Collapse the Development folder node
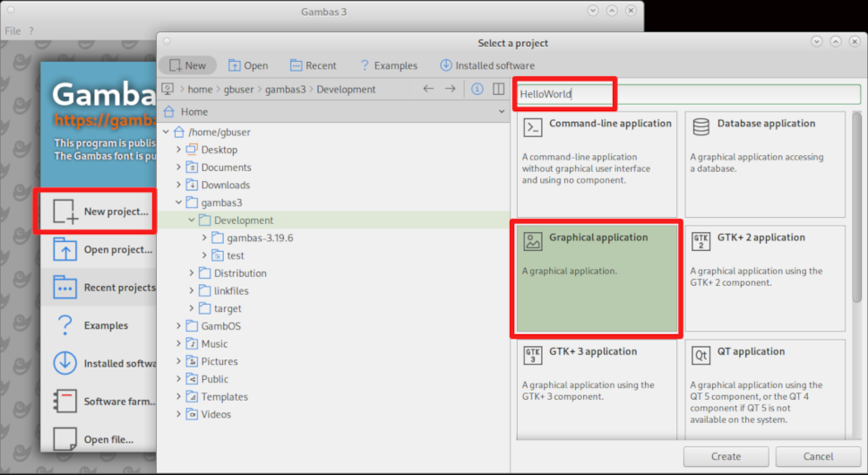The image size is (868, 475). [x=192, y=220]
